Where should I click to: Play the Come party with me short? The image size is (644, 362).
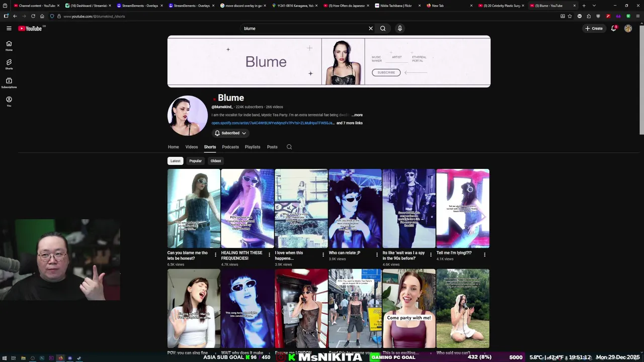[409, 308]
